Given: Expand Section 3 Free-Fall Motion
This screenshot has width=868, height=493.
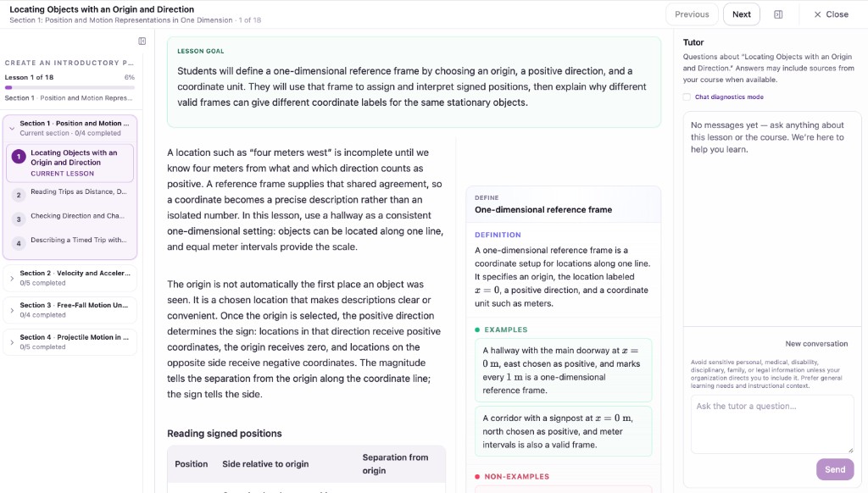Looking at the screenshot, I should [x=70, y=310].
